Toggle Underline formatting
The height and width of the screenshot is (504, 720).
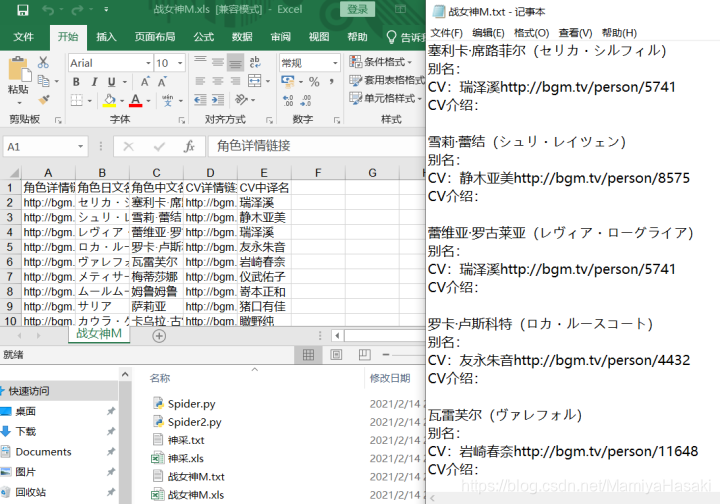click(112, 82)
